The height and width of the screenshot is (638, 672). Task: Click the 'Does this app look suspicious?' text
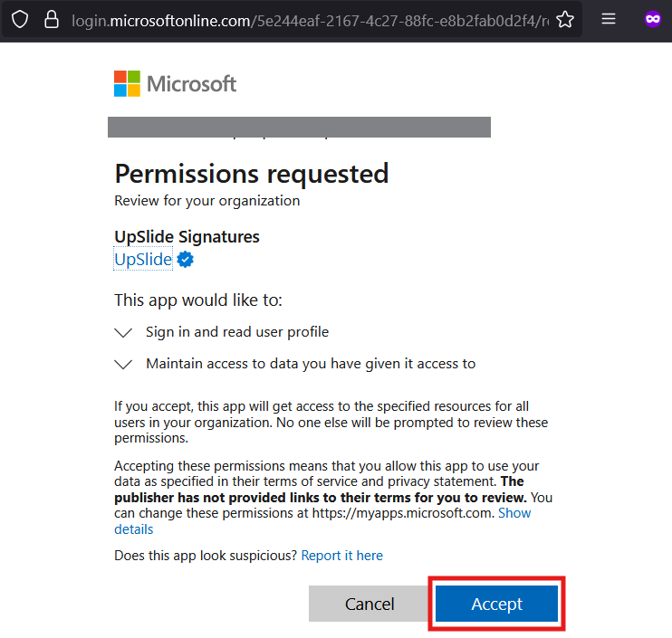pyautogui.click(x=206, y=556)
